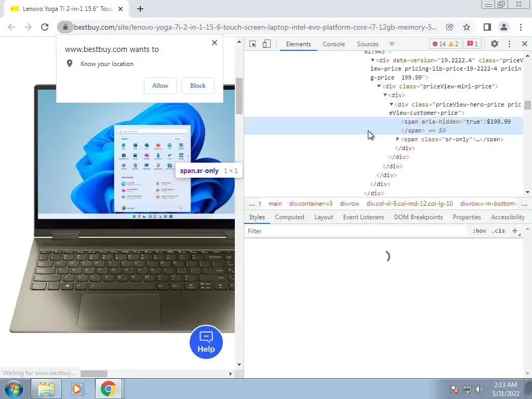Click the div.row breadcrumb
The width and height of the screenshot is (532, 399).
[x=350, y=204]
